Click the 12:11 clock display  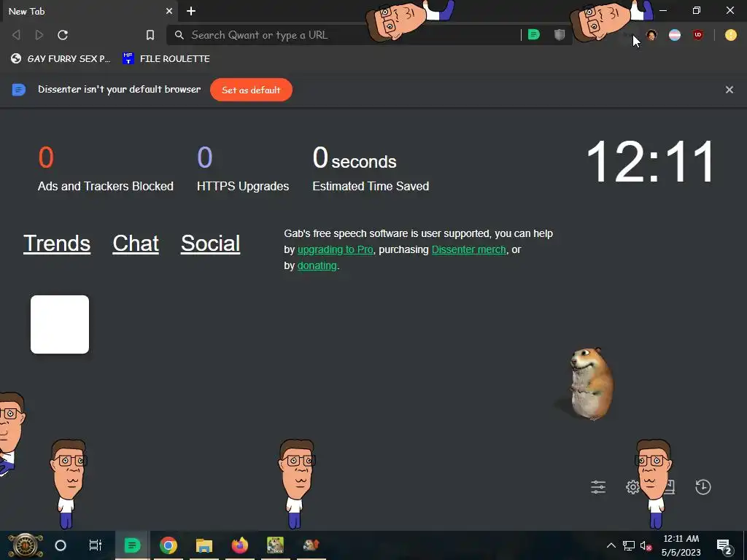click(x=651, y=161)
